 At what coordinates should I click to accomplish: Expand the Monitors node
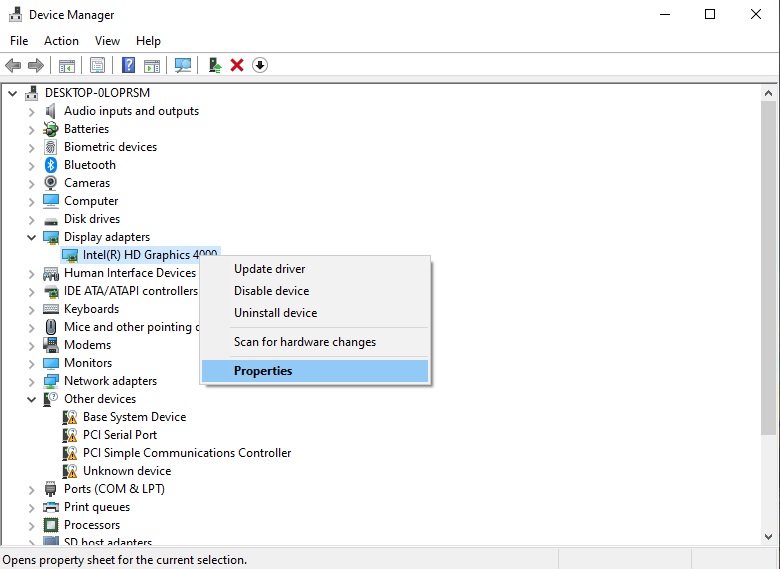31,364
